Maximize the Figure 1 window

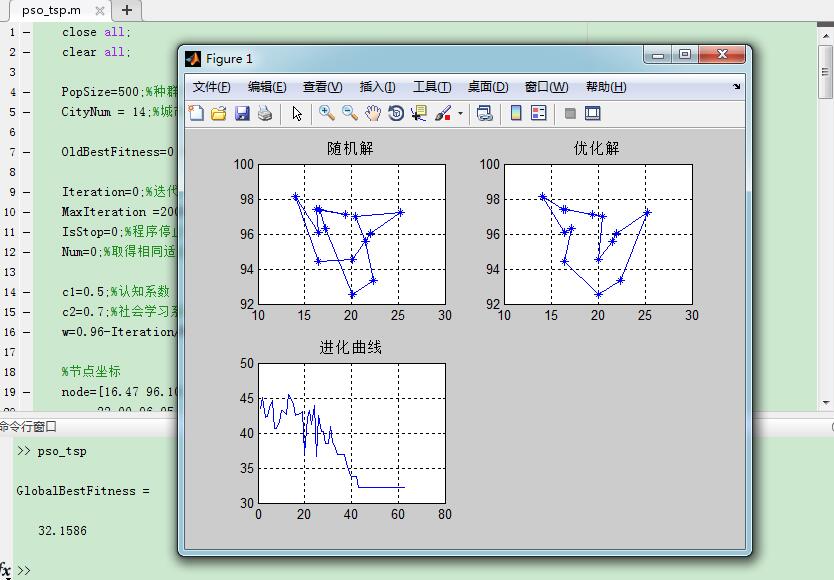pos(685,54)
